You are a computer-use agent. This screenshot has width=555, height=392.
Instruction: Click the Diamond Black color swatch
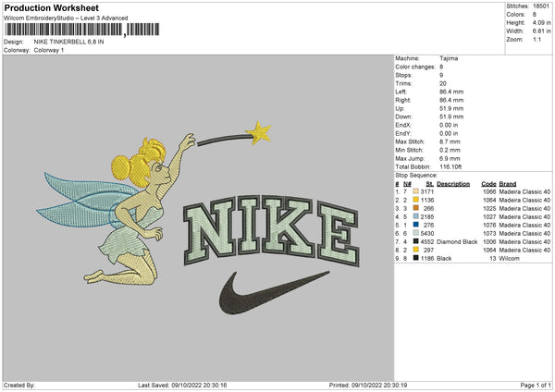pyautogui.click(x=415, y=241)
